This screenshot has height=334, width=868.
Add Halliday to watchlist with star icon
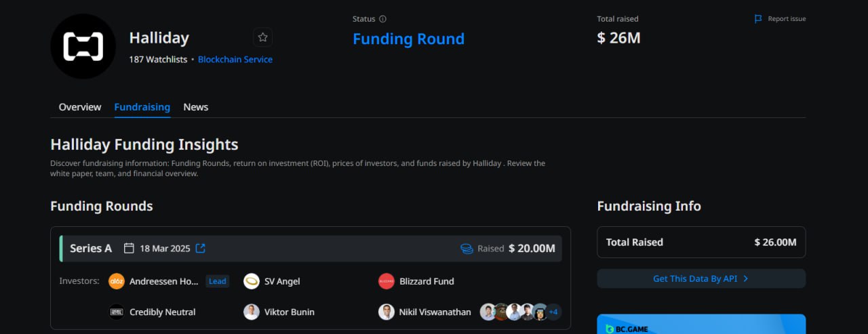click(263, 37)
